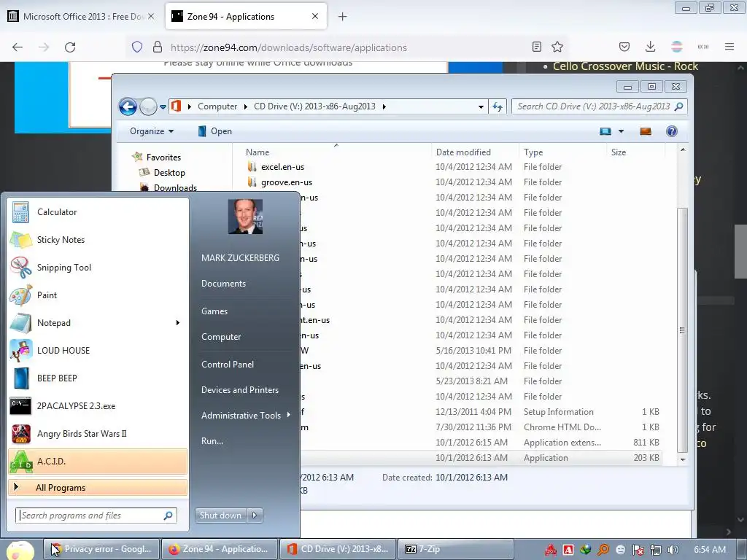
Task: Open address bar history dropdown in Explorer
Action: pos(481,106)
